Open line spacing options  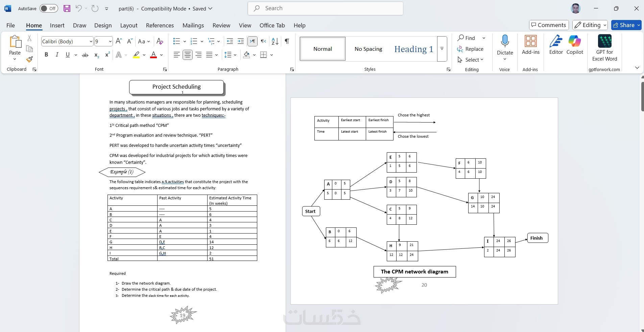(x=230, y=55)
